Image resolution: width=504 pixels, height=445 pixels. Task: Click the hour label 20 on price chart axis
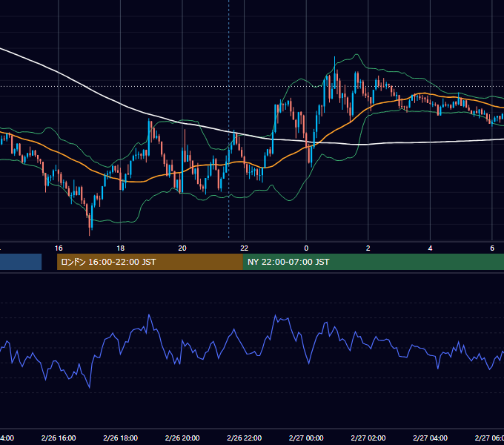pos(182,248)
